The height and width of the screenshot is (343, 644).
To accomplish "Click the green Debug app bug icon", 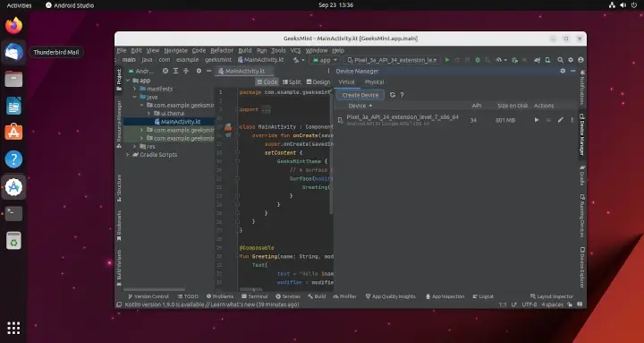I will point(478,60).
